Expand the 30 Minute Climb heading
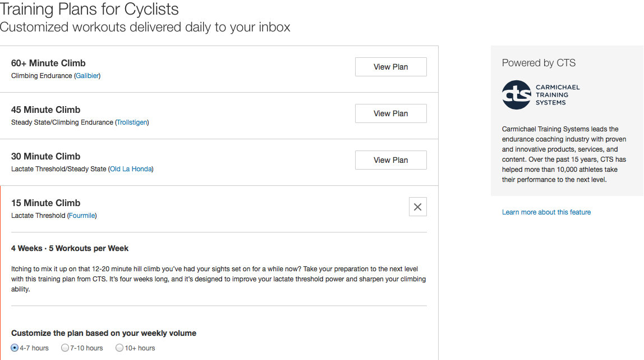Image resolution: width=644 pixels, height=360 pixels. [x=45, y=156]
